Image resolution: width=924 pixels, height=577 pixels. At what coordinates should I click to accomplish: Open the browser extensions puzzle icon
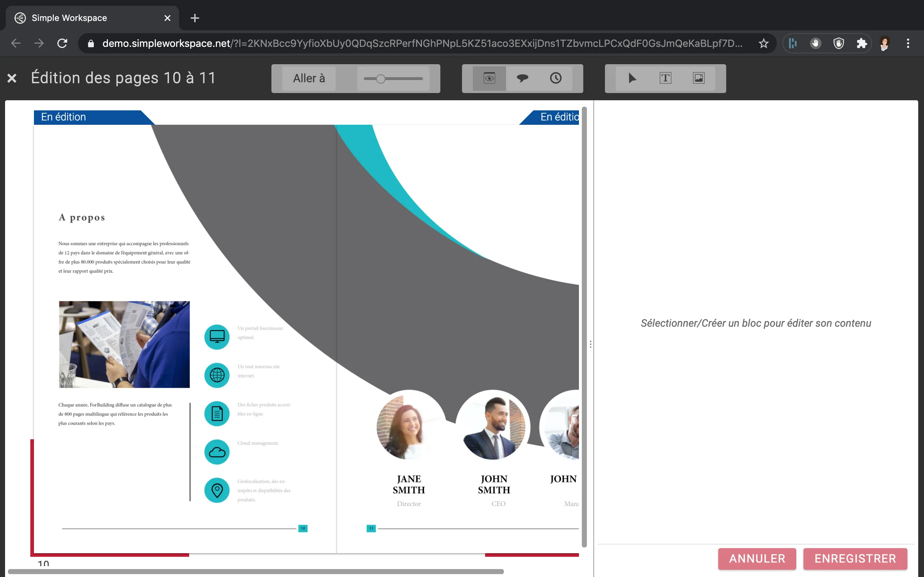(862, 43)
